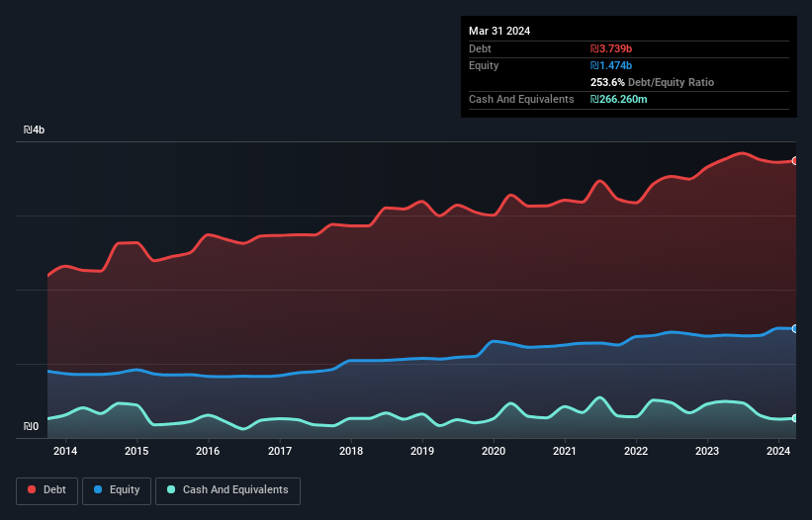Click the ₪0 y-axis label

[x=31, y=426]
